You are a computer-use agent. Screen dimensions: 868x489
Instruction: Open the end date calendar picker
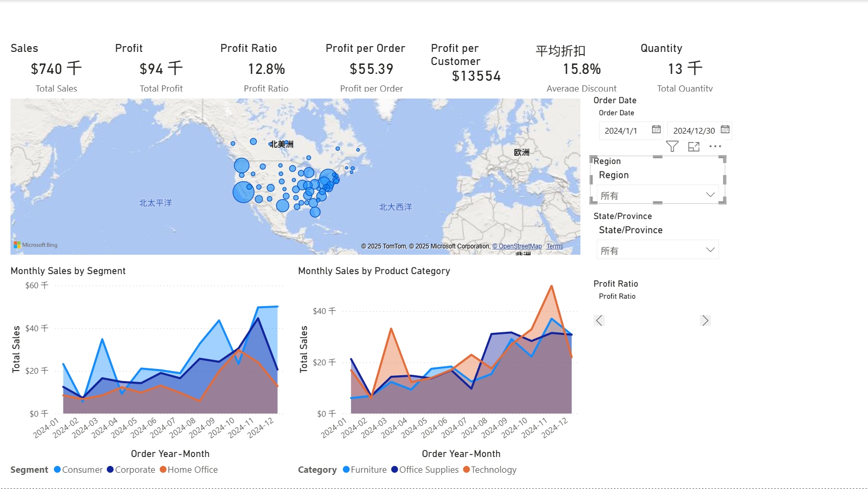(725, 129)
